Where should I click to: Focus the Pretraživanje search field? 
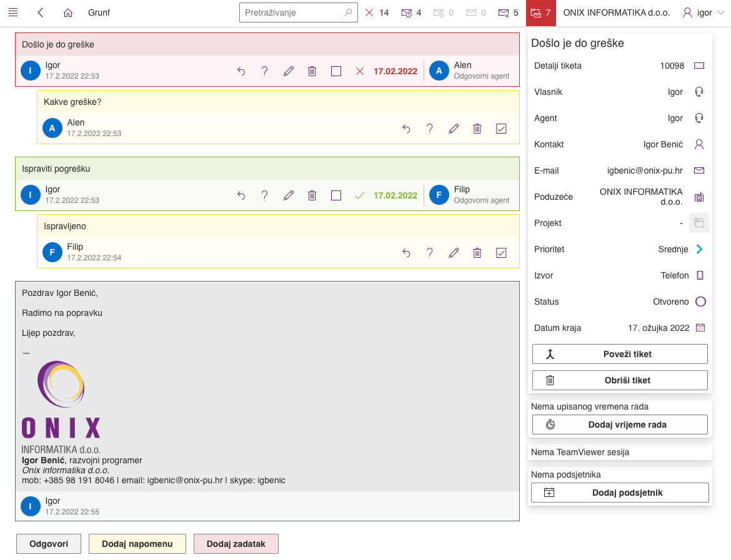[292, 12]
